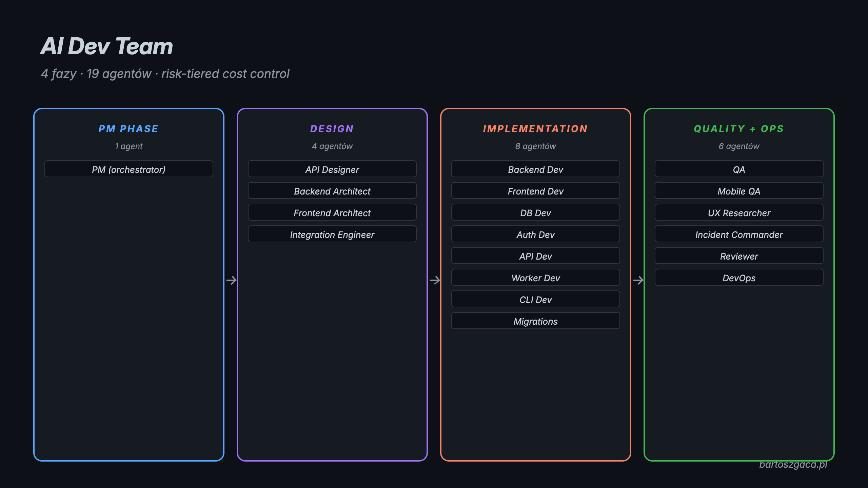868x488 pixels.
Task: Click the DevOps agent box
Action: click(739, 277)
